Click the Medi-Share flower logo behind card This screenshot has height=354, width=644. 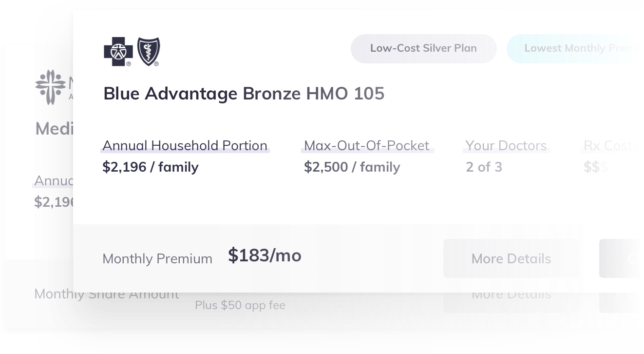[50, 87]
